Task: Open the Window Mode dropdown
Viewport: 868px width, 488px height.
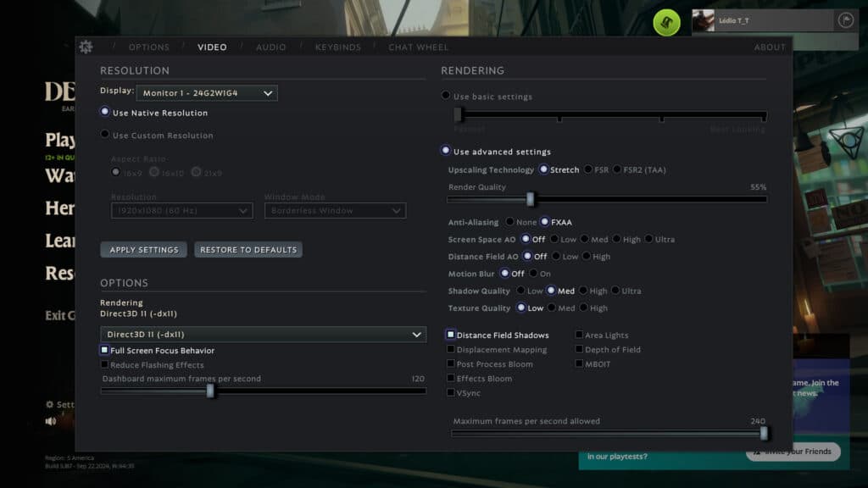Action: 334,210
